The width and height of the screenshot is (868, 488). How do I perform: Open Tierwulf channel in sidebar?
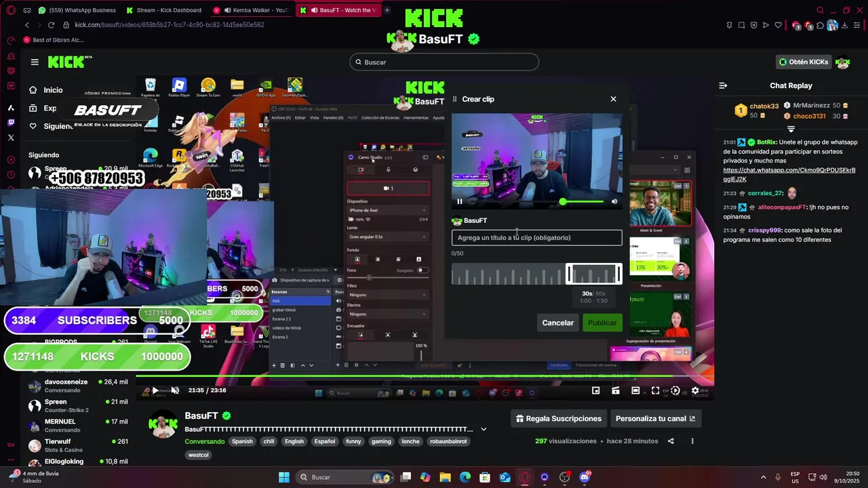coord(78,445)
